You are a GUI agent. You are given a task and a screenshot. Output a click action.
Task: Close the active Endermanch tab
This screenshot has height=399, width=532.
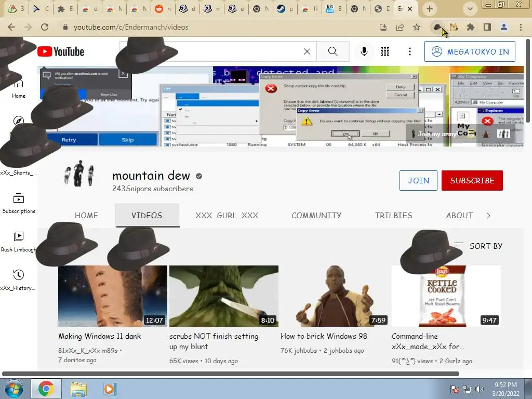click(410, 9)
